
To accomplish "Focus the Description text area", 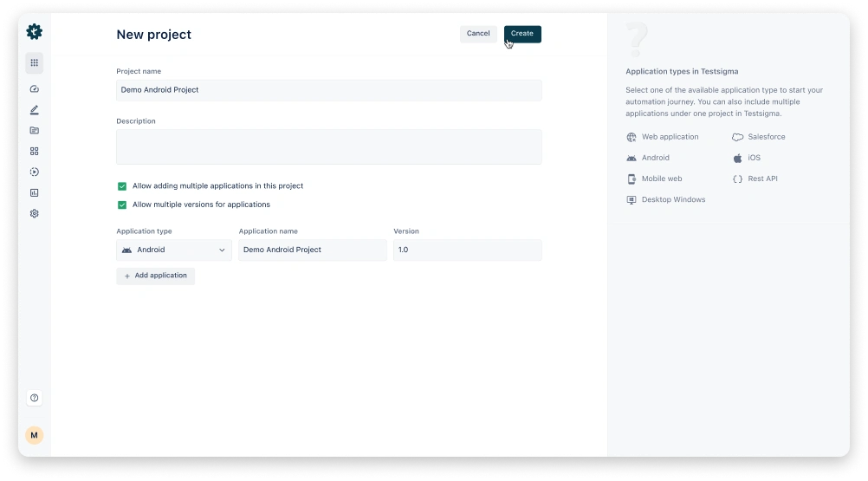I will 328,147.
